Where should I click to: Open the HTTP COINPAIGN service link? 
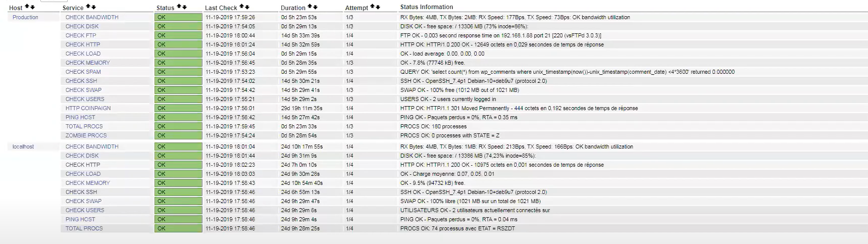[88, 108]
